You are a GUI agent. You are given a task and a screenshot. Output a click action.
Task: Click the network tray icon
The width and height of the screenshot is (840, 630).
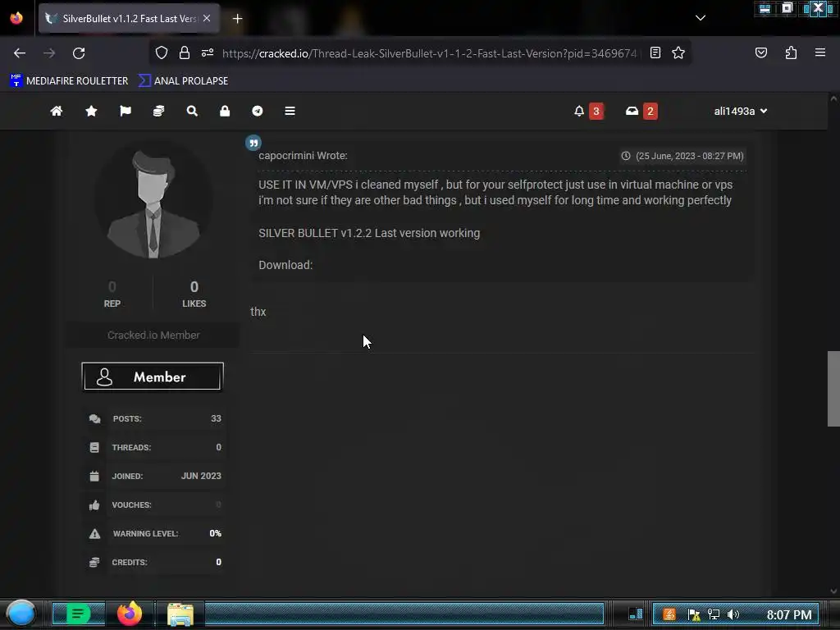point(713,614)
